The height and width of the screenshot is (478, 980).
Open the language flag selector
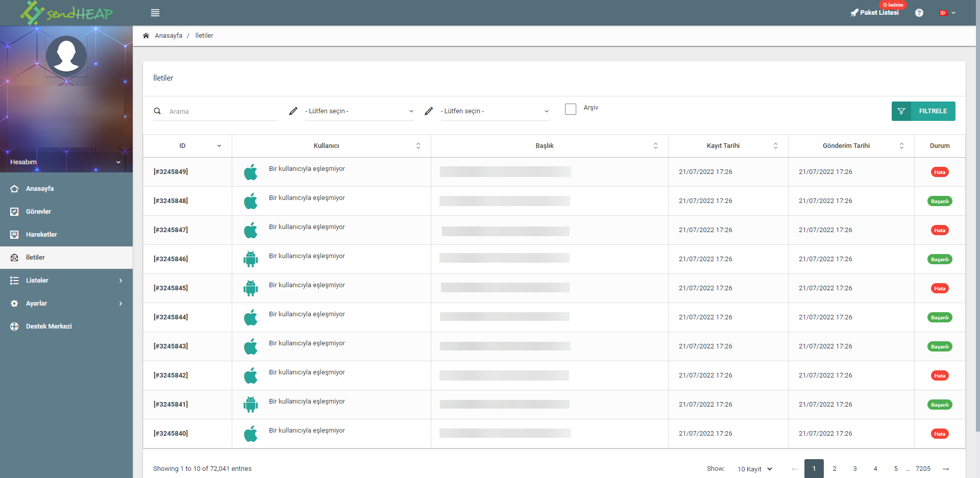pyautogui.click(x=948, y=13)
